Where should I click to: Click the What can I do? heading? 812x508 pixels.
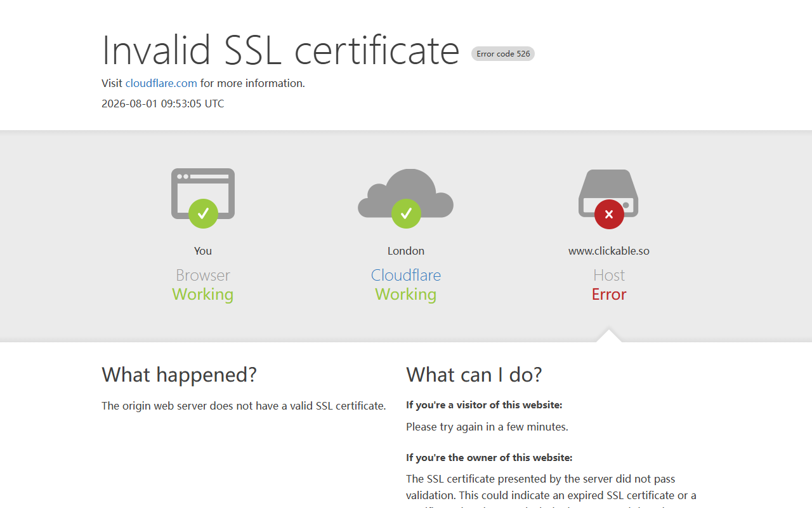475,375
